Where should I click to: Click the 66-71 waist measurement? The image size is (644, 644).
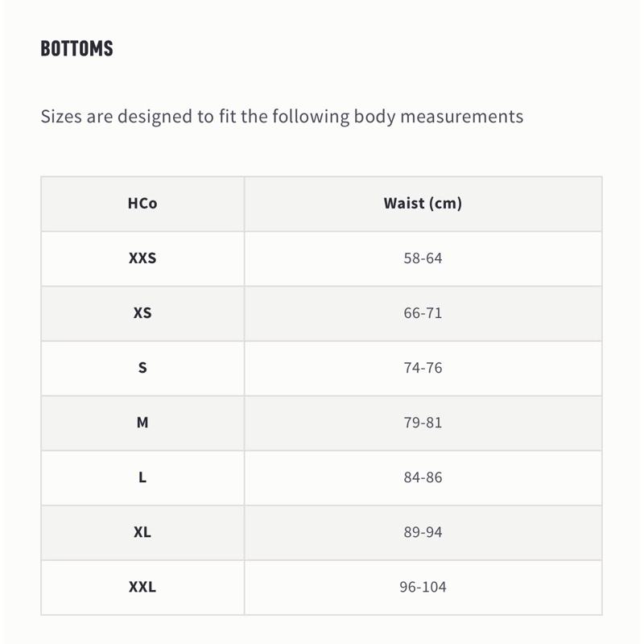coord(423,313)
